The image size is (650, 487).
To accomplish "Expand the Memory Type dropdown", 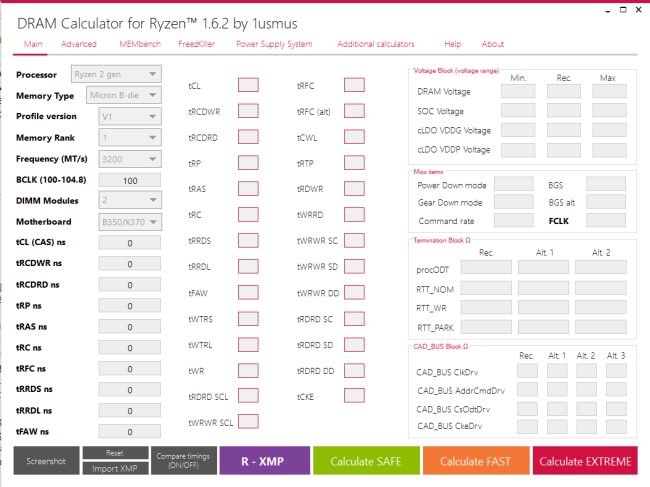I will tap(124, 95).
